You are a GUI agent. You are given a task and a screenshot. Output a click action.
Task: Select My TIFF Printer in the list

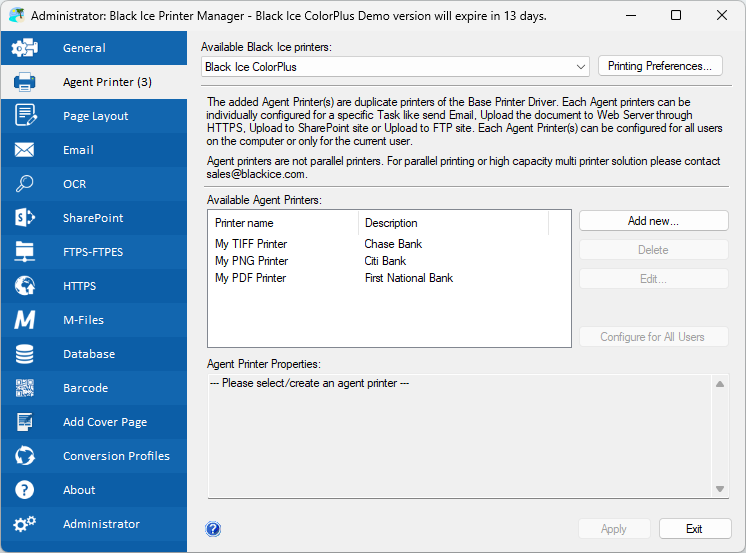[251, 244]
